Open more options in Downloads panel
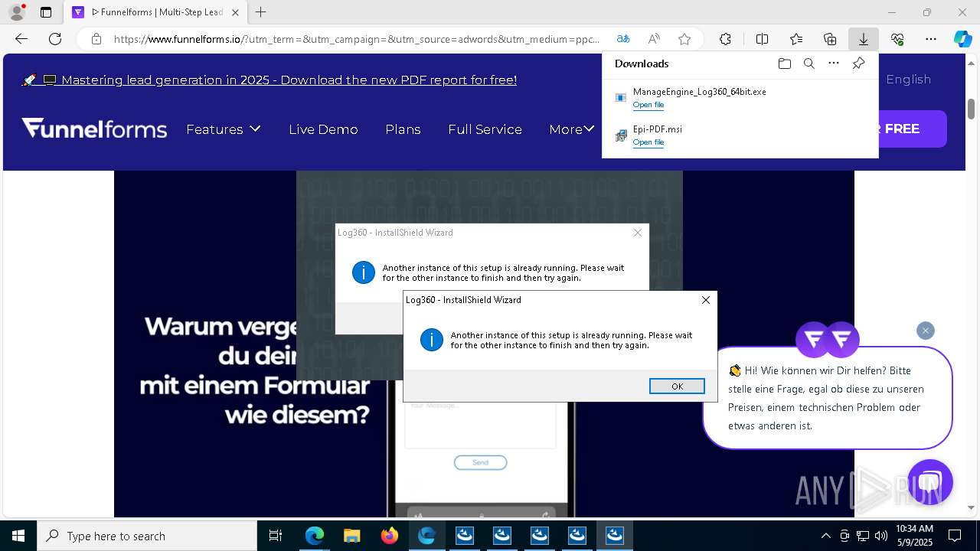This screenshot has height=551, width=980. click(834, 64)
